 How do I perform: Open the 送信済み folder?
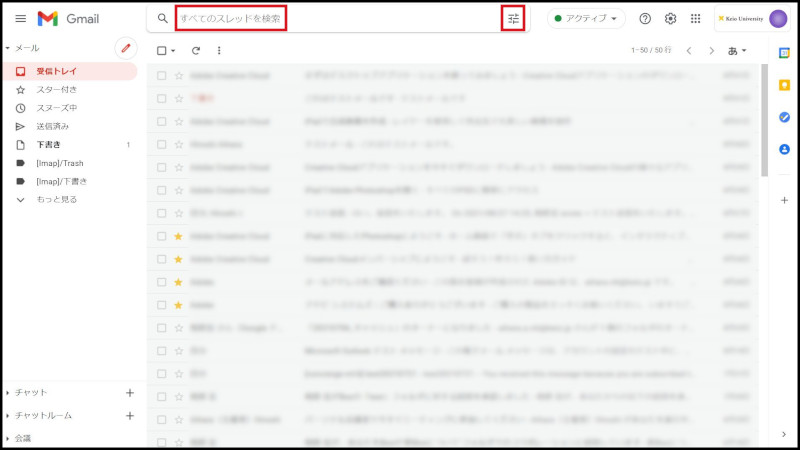pyautogui.click(x=53, y=126)
